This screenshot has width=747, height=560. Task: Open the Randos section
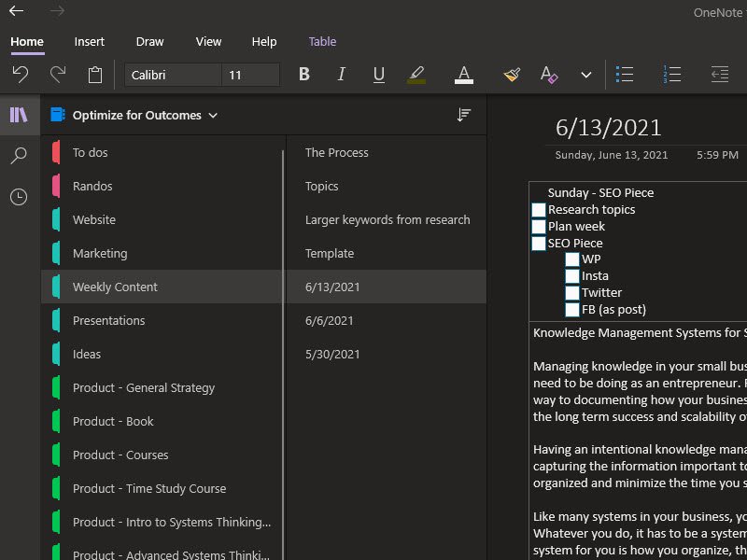click(162, 186)
